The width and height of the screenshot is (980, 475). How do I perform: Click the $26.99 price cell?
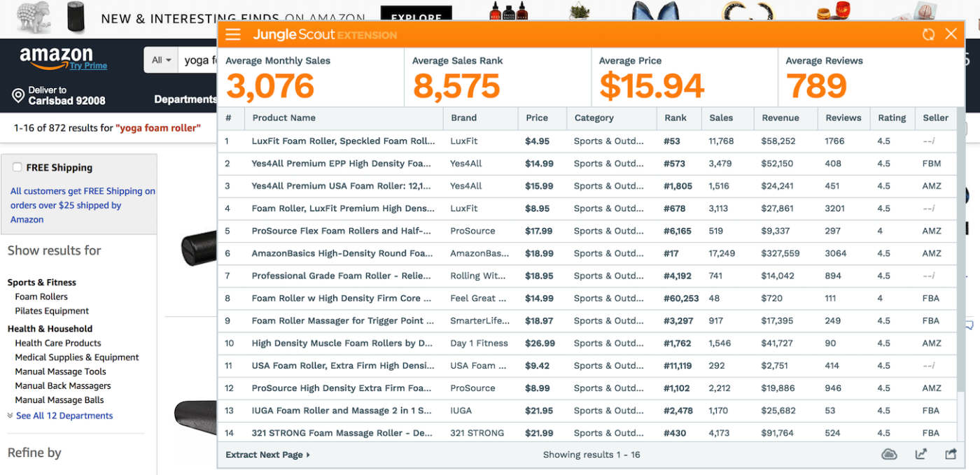click(540, 343)
